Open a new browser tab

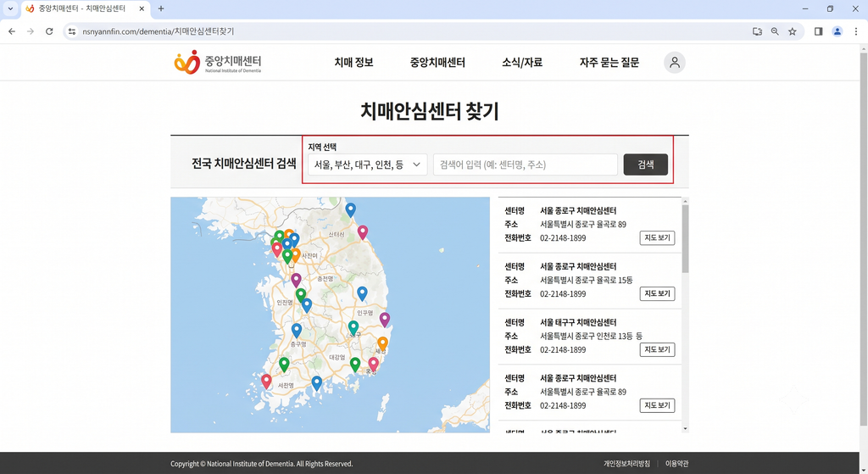coord(160,8)
